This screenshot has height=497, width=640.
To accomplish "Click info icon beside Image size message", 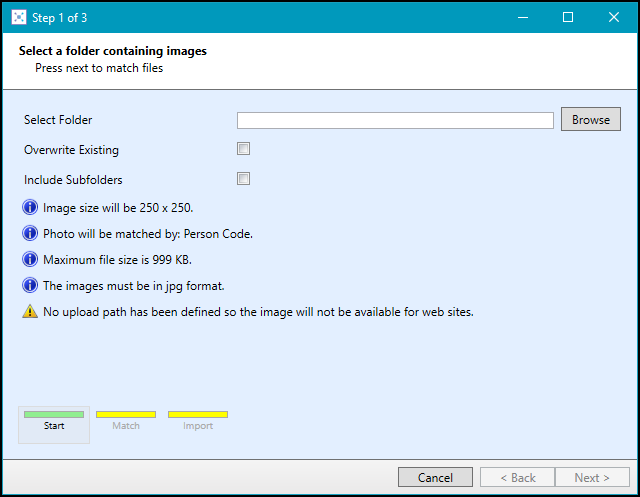I will coord(30,207).
